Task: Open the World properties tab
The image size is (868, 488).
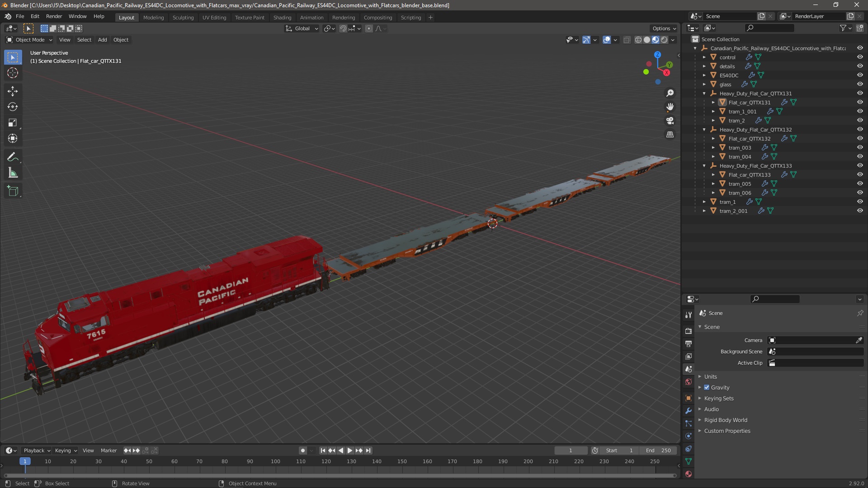Action: pos(689,382)
